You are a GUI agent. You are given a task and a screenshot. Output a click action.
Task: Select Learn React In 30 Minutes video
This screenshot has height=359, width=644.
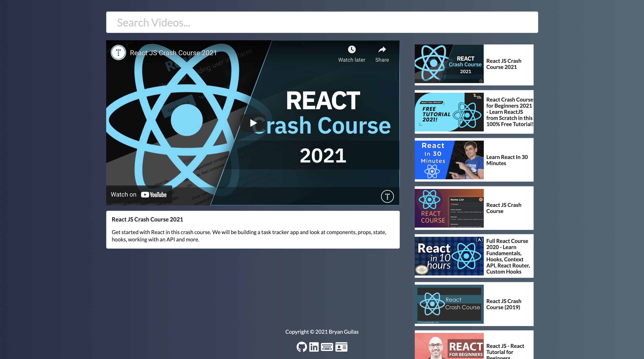click(507, 160)
